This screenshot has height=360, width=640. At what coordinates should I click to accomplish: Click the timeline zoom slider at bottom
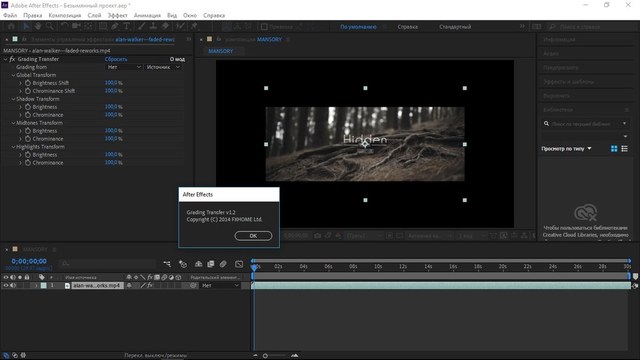click(265, 356)
